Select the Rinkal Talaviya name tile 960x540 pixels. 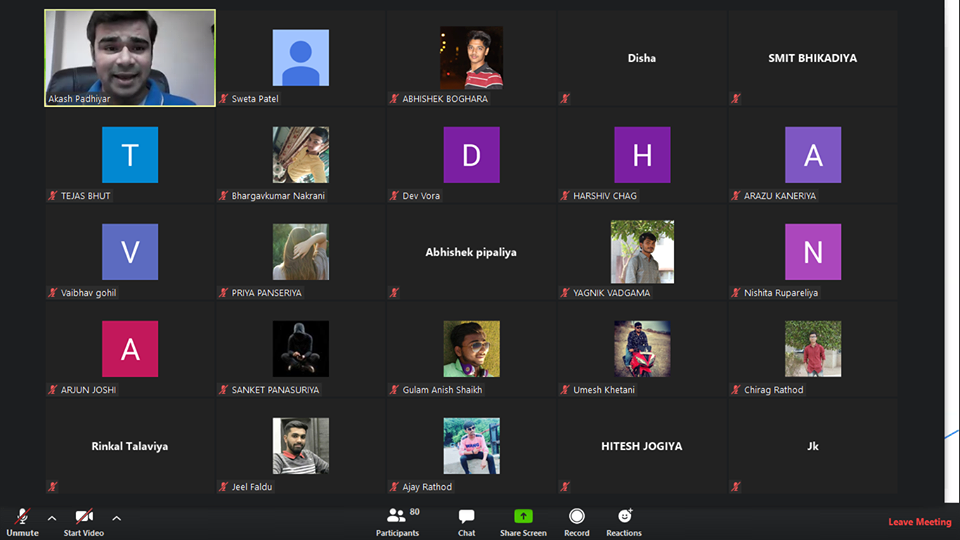point(130,446)
